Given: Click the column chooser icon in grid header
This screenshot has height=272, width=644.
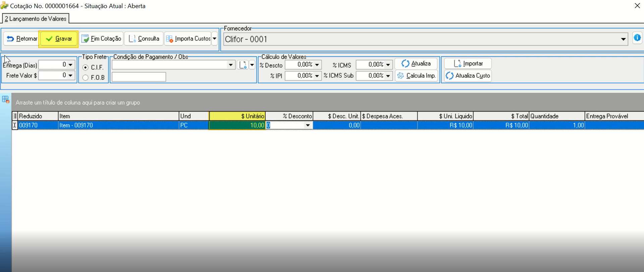Looking at the screenshot, I should [15, 116].
